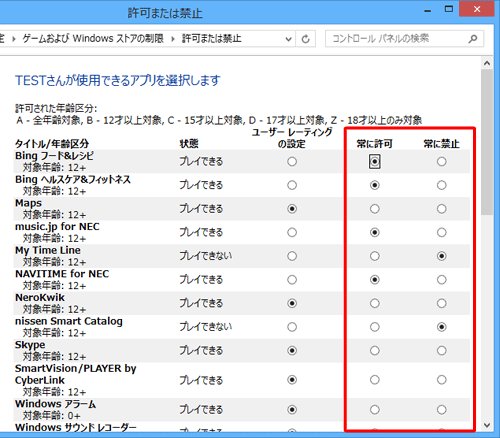Click the My Time Line title
Viewport: 500px width, 438px height.
pyautogui.click(x=48, y=250)
